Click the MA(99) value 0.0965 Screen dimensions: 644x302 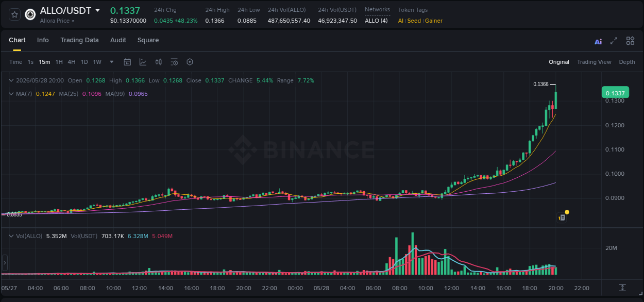138,94
